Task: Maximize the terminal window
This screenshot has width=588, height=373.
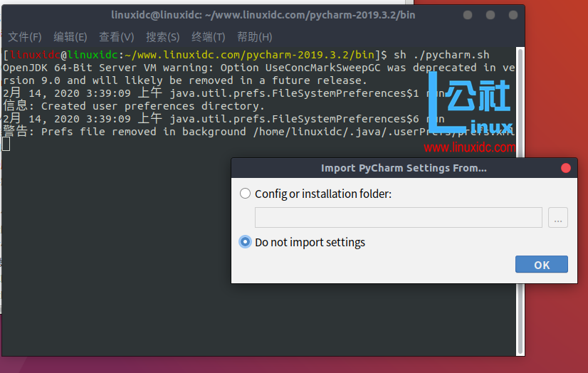Action: click(x=490, y=15)
